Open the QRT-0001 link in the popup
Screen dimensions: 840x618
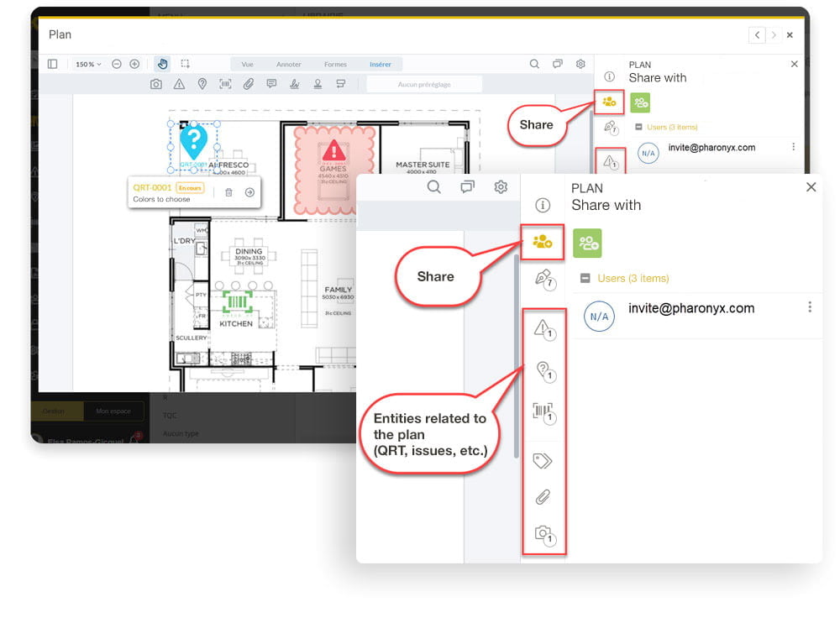[x=152, y=187]
